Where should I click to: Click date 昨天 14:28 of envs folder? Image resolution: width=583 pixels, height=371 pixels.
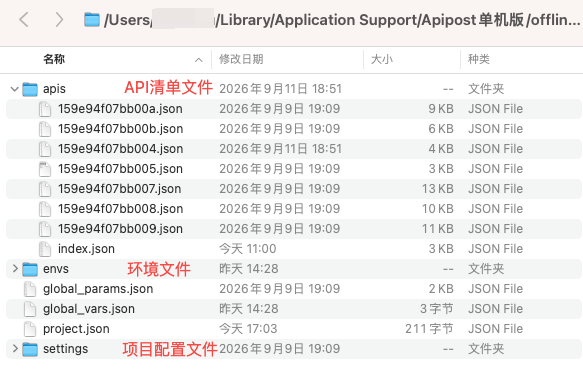click(x=249, y=269)
